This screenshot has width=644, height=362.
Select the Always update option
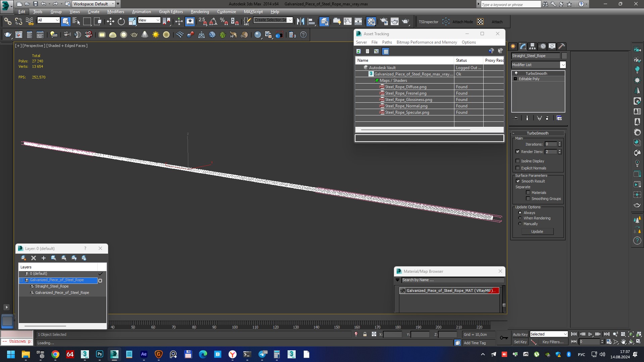(x=520, y=213)
